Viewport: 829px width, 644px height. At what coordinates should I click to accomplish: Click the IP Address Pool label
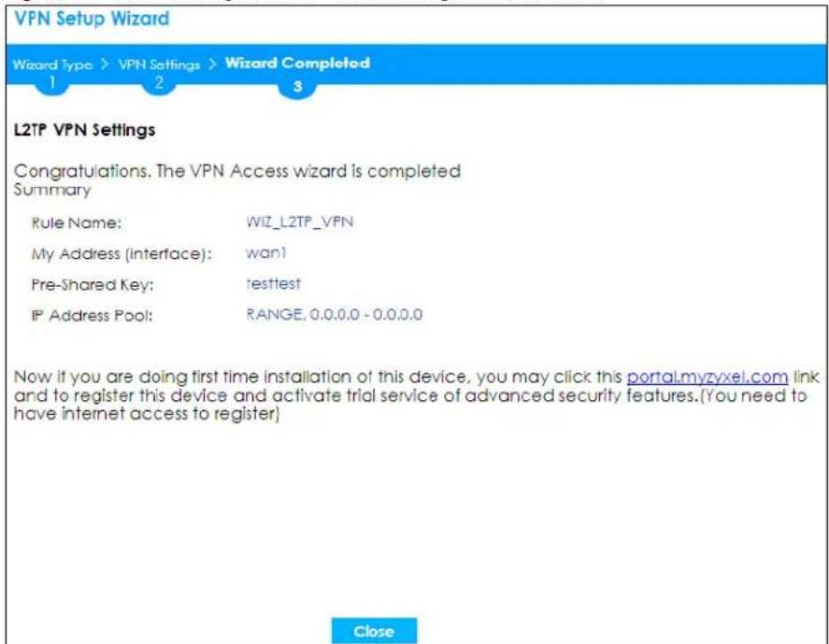coord(92,316)
